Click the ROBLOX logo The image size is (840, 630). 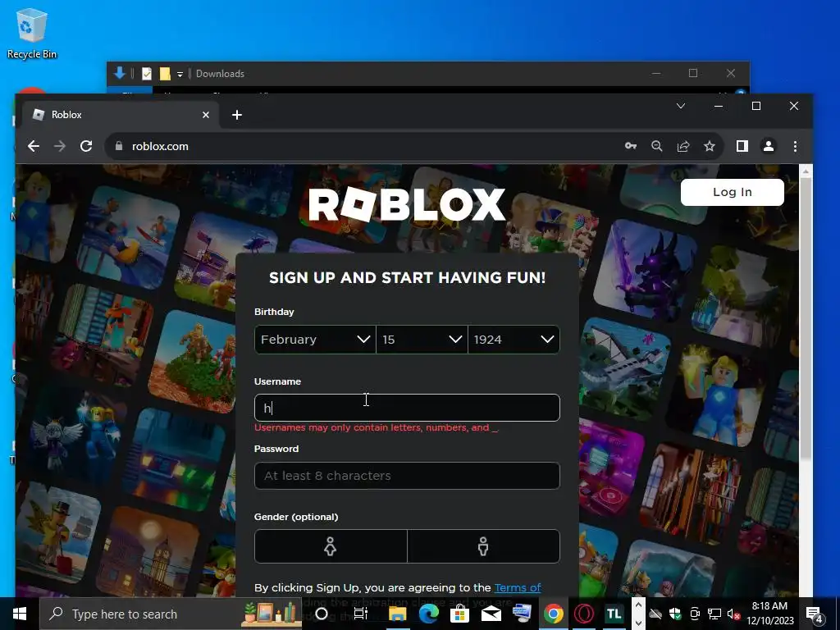pyautogui.click(x=407, y=204)
